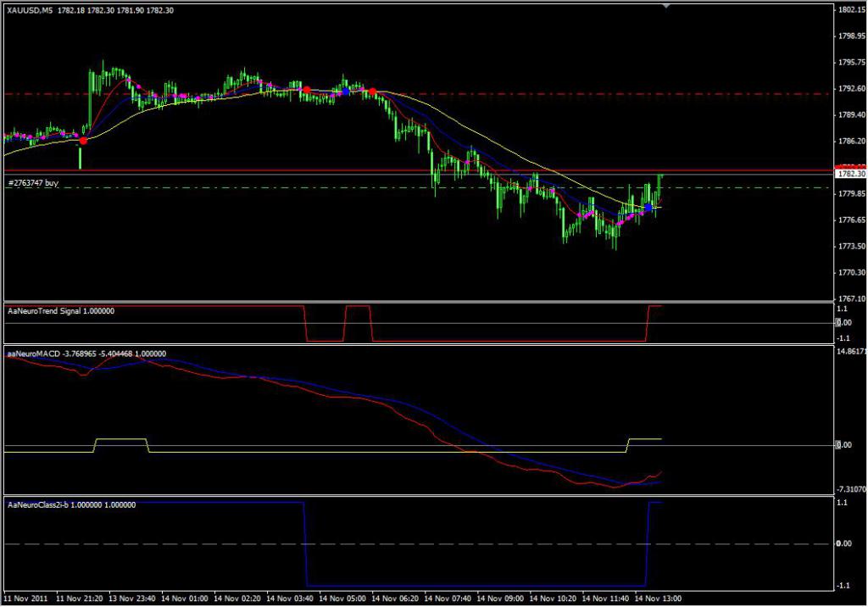Image resolution: width=868 pixels, height=607 pixels.
Task: Select the 14 Nov 13:00 time label
Action: tap(658, 599)
